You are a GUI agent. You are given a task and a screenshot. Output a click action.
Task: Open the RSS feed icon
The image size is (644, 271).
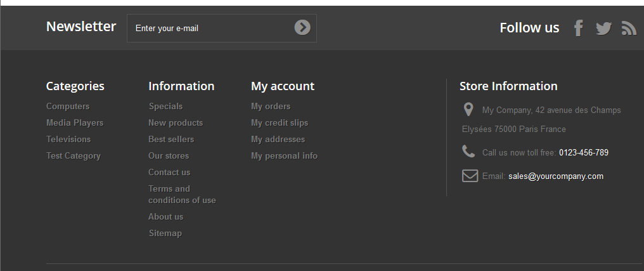629,28
